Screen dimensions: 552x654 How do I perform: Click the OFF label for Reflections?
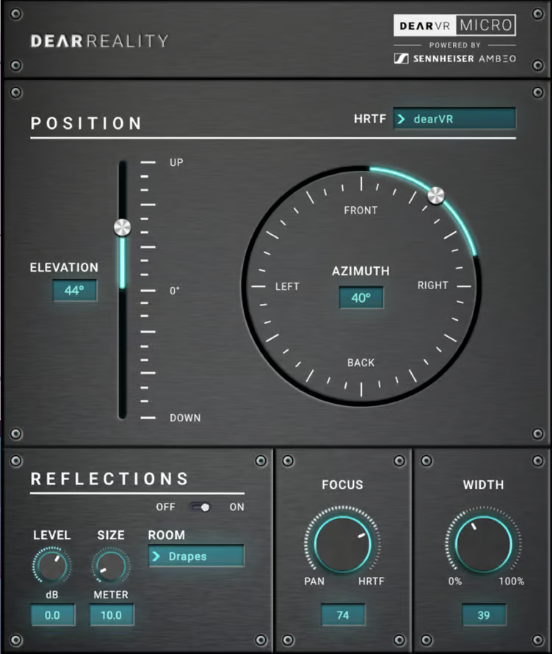(166, 507)
